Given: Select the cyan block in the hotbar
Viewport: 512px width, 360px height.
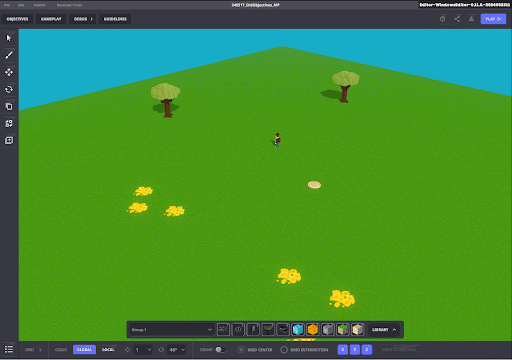Looking at the screenshot, I should tap(298, 330).
